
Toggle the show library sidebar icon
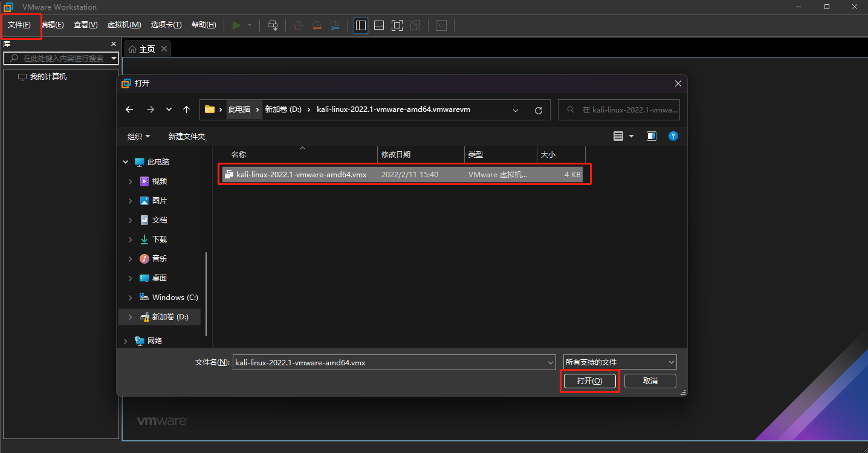[x=361, y=25]
